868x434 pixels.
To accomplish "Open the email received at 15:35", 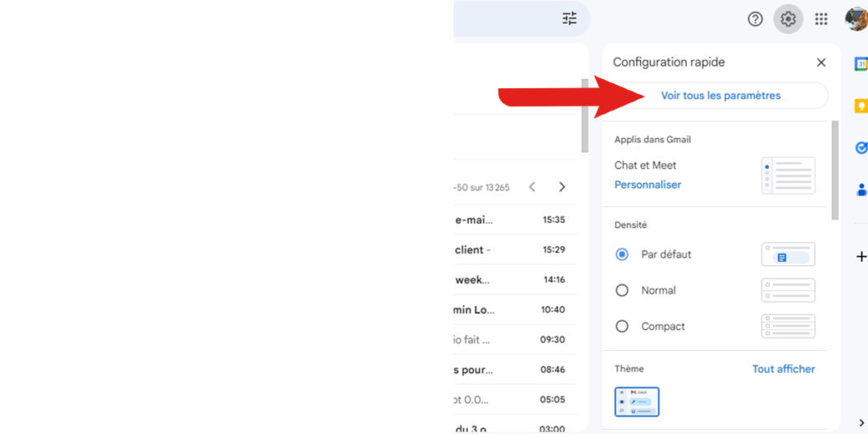I will (515, 220).
